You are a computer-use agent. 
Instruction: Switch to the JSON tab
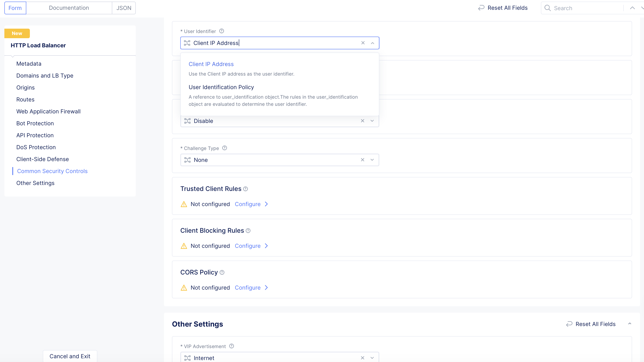124,8
